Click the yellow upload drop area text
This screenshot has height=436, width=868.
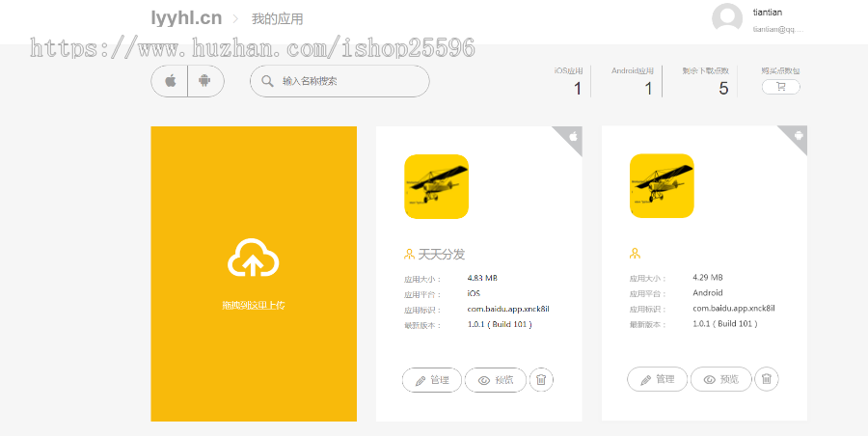253,305
